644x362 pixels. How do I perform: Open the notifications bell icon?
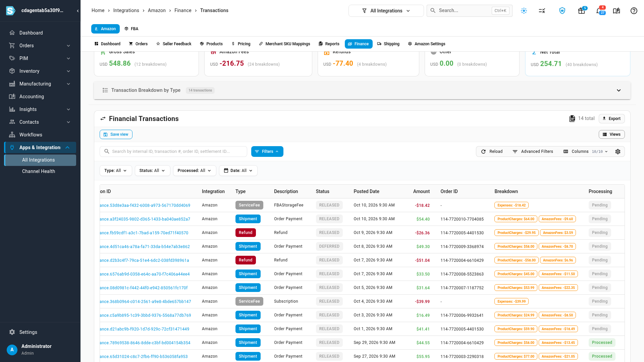[599, 11]
